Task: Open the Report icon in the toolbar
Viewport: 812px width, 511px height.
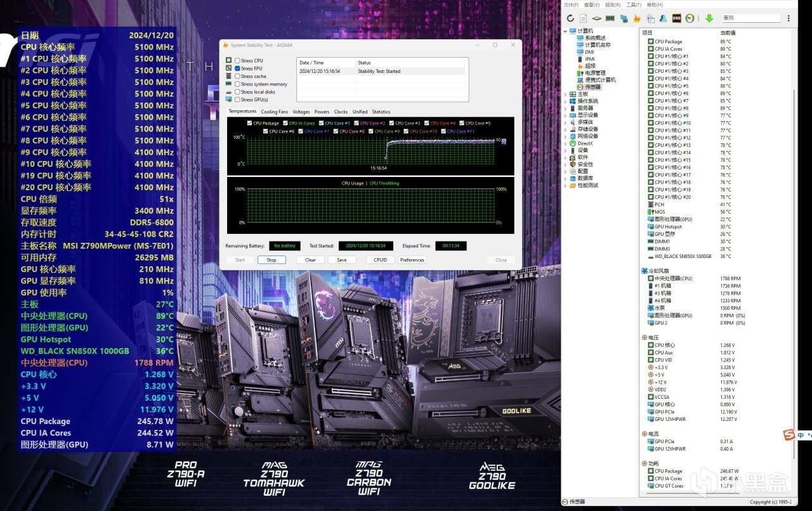Action: point(583,18)
